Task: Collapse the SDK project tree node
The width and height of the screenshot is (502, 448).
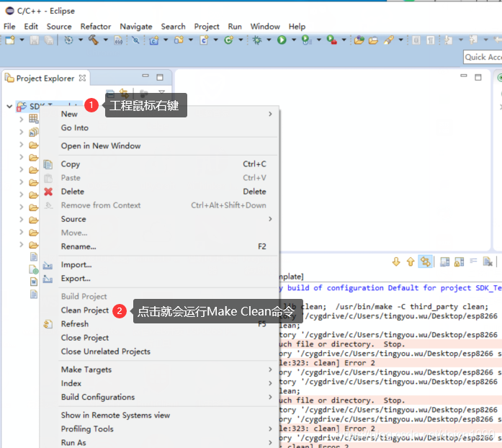Action: click(x=9, y=106)
